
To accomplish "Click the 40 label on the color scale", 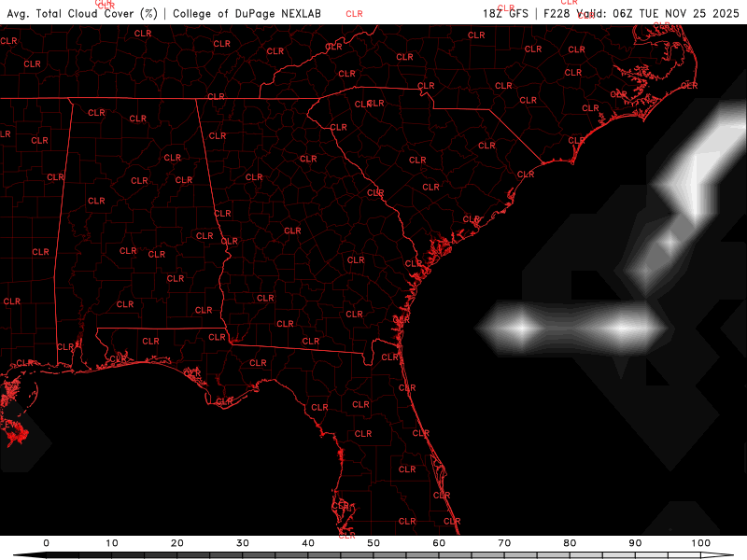I will click(308, 543).
